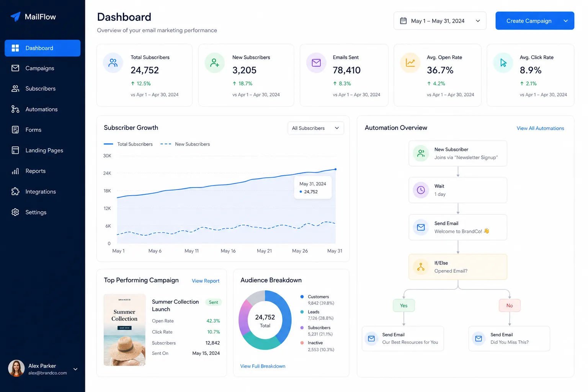588x392 pixels.
Task: Click the Total Subscribers card people icon
Action: point(113,63)
